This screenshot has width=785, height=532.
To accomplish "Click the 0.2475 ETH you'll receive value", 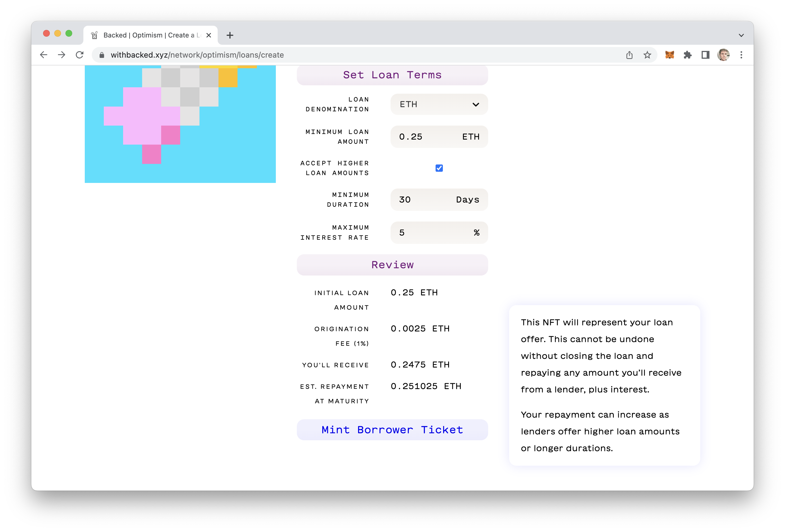I will (420, 365).
